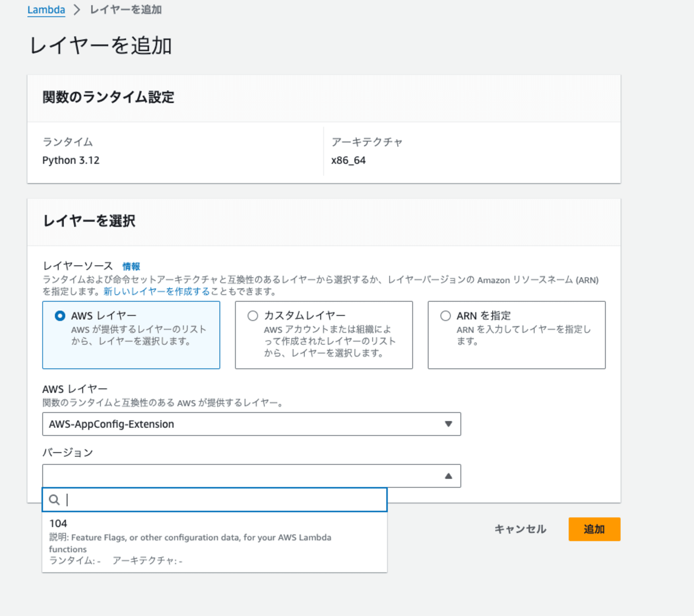Click the Python 3.12 runtime value
This screenshot has width=694, height=616.
(x=71, y=160)
